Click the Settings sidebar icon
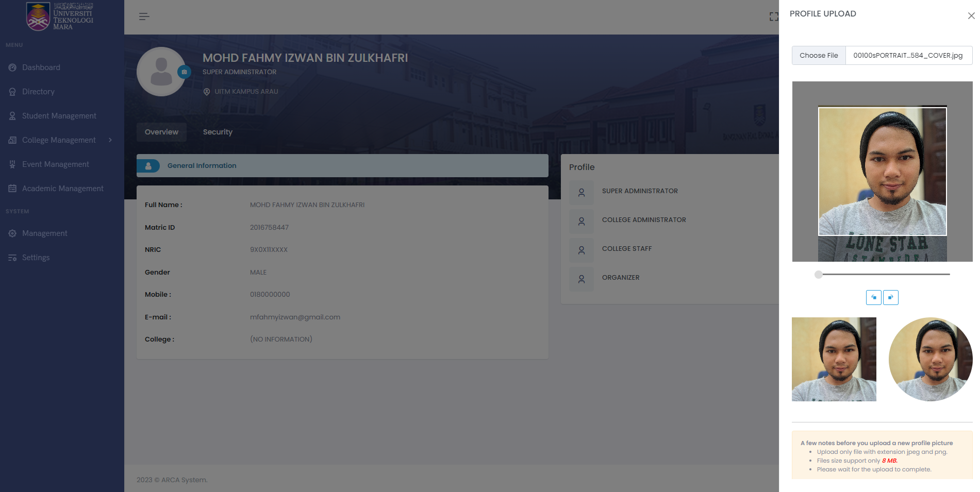This screenshot has height=492, width=980. click(x=12, y=258)
